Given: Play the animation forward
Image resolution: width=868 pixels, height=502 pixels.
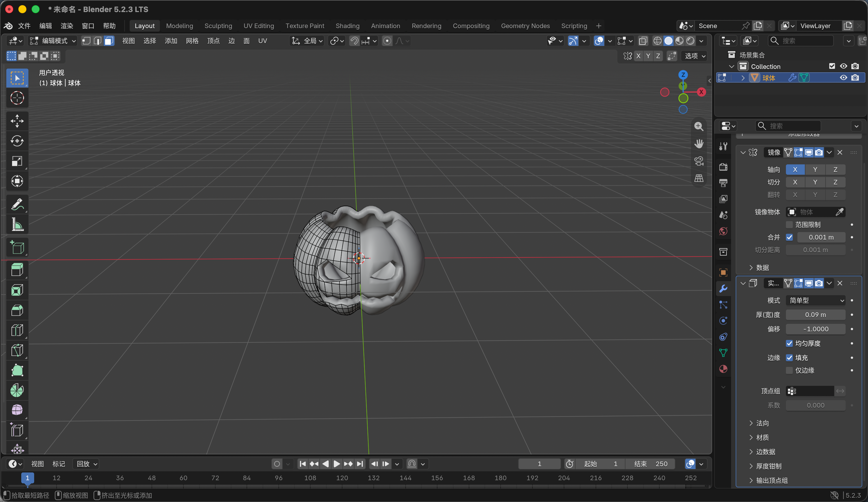Looking at the screenshot, I should tap(336, 464).
